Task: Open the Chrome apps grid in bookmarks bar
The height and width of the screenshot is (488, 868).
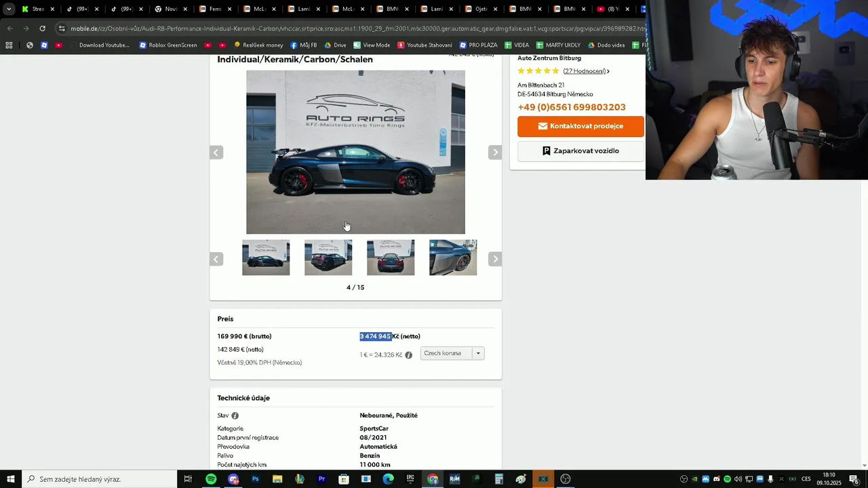Action: pos(9,45)
